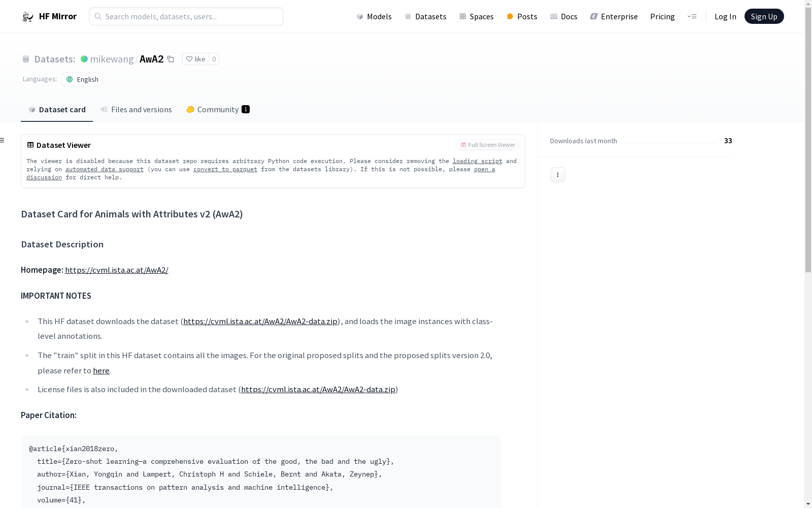
Task: Open the Models navigation item
Action: [374, 16]
